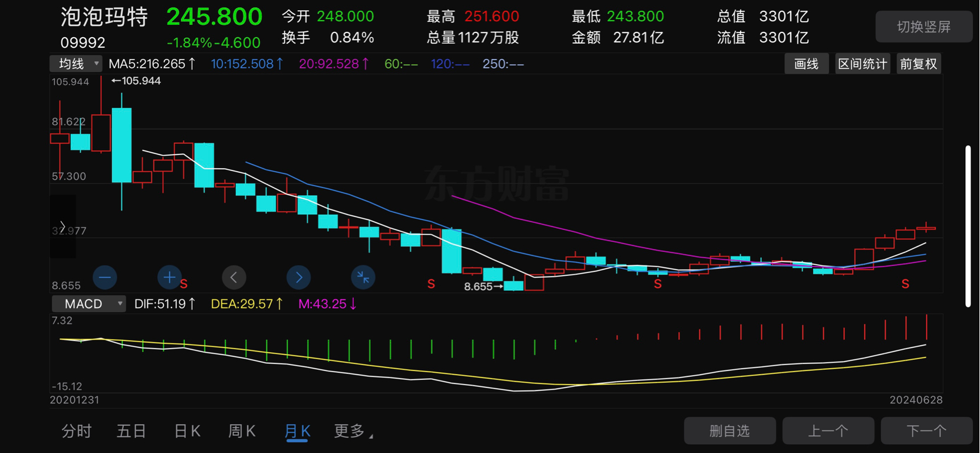Tap the 20:92.528 moving average value
This screenshot has height=453, width=980.
[x=334, y=64]
